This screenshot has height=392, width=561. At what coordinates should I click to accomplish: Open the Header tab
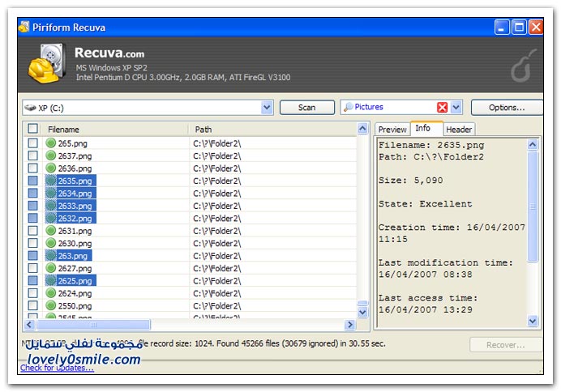[459, 130]
